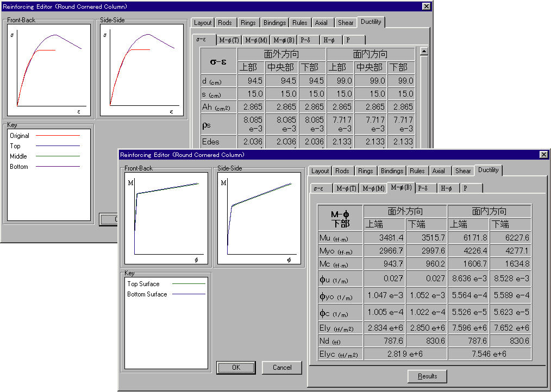Close the front Reinforcing Editor dialog
Viewport: 551px width, 392px height.
pyautogui.click(x=543, y=155)
